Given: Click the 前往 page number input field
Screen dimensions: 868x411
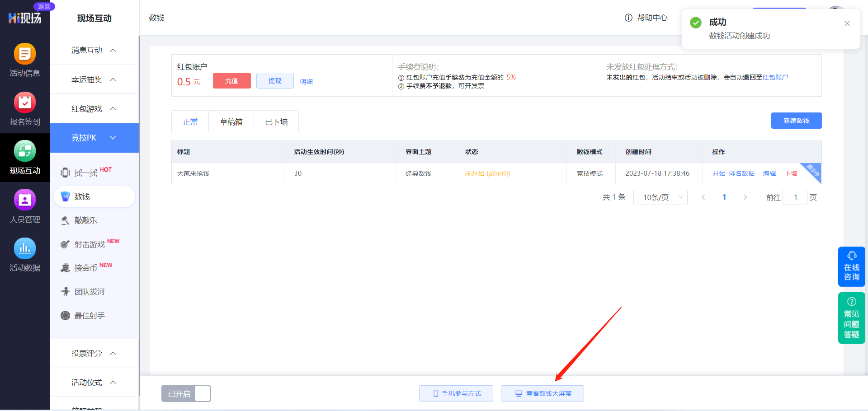Looking at the screenshot, I should coord(795,197).
